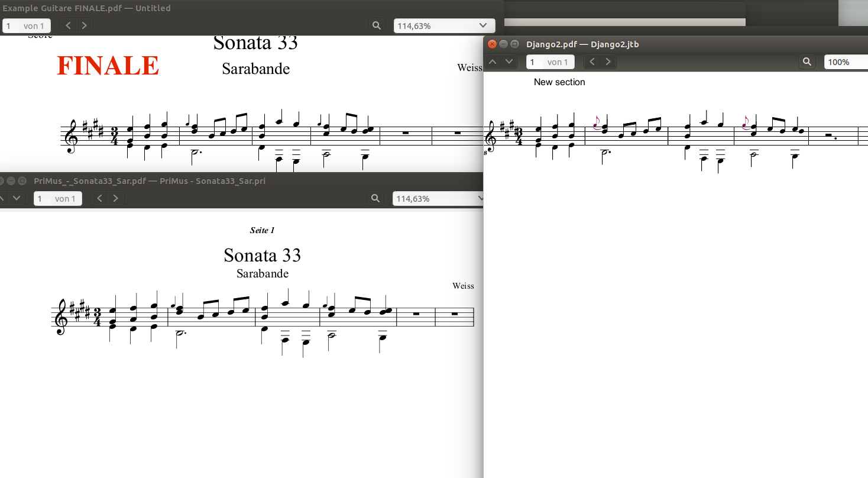Click the right chevron in PriMus toolbar
Screen dimensions: 868x478
(x=115, y=199)
